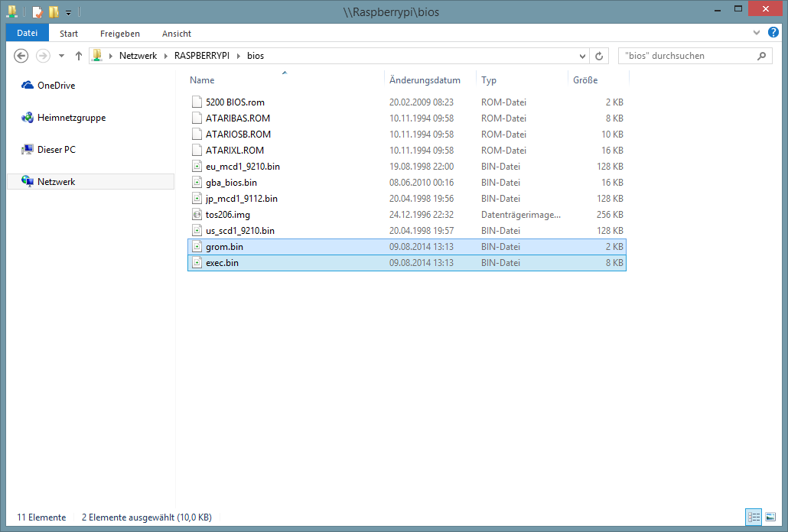Screen dimensions: 788x532
Task: Click the "bios" durchsuchen search field
Action: [x=685, y=56]
